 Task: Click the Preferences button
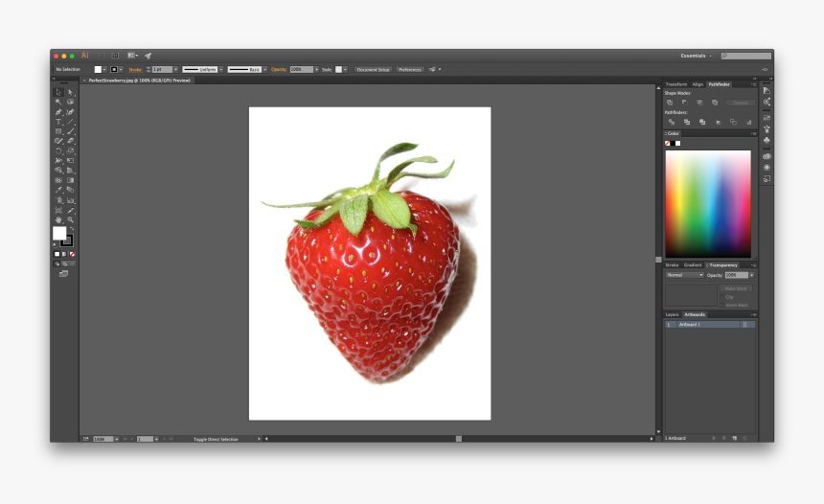click(410, 69)
